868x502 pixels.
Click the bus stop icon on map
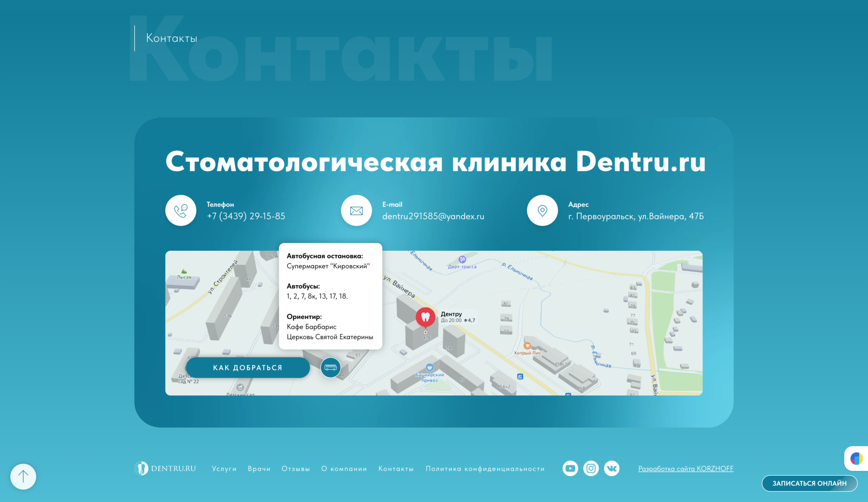[331, 368]
